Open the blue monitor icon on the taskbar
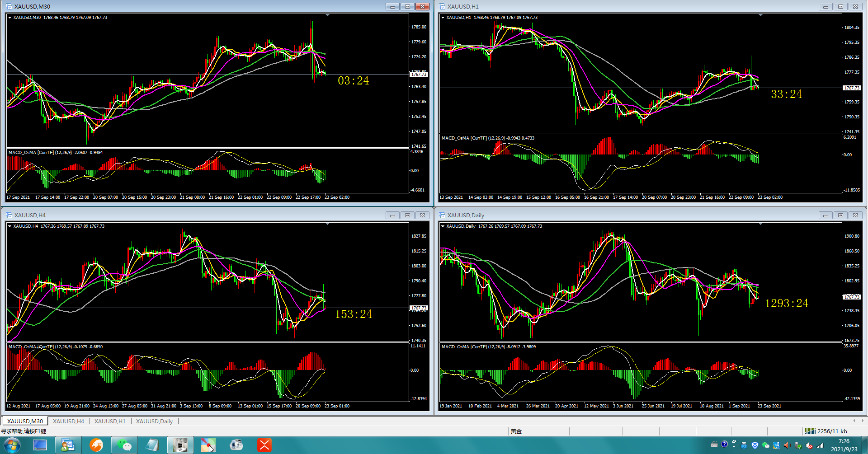The height and width of the screenshot is (454, 868). [x=40, y=445]
